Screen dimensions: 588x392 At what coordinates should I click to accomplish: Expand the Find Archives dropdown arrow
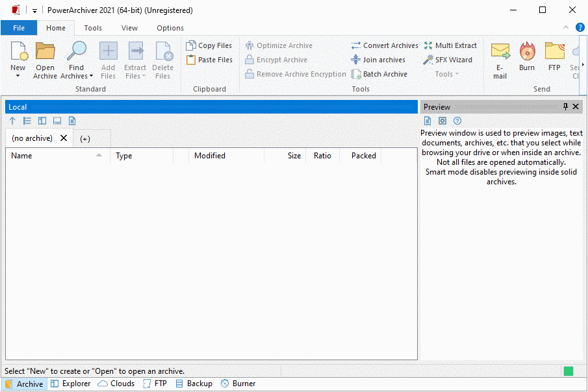click(x=91, y=76)
